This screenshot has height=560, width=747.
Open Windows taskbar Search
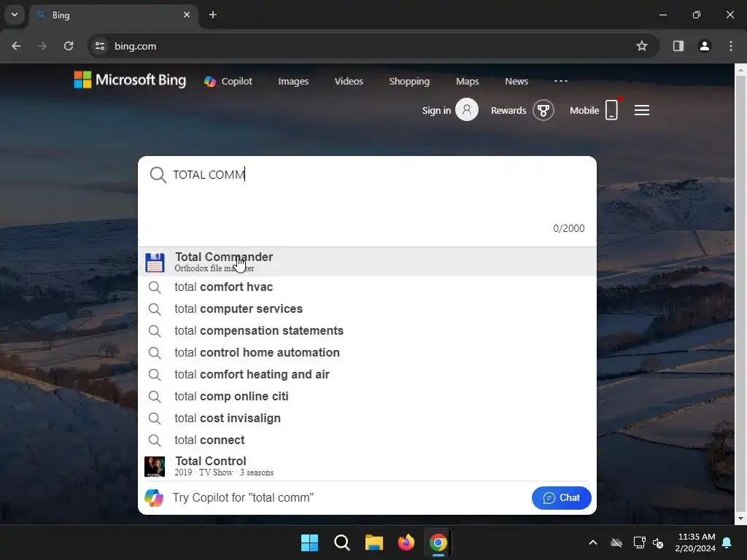pos(342,542)
